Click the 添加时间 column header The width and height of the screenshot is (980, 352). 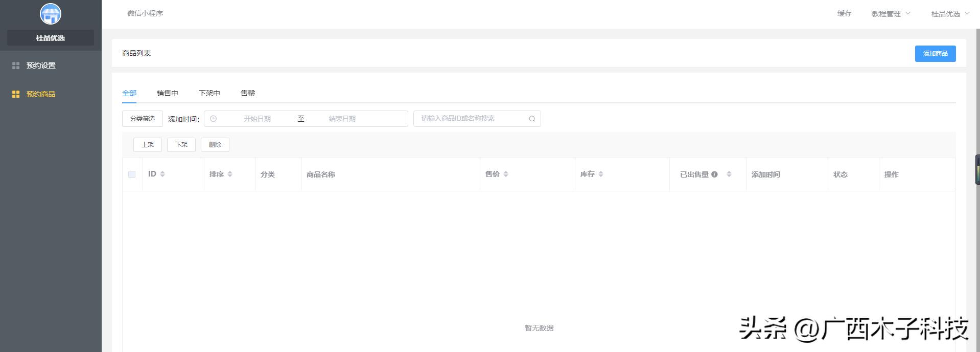[766, 174]
